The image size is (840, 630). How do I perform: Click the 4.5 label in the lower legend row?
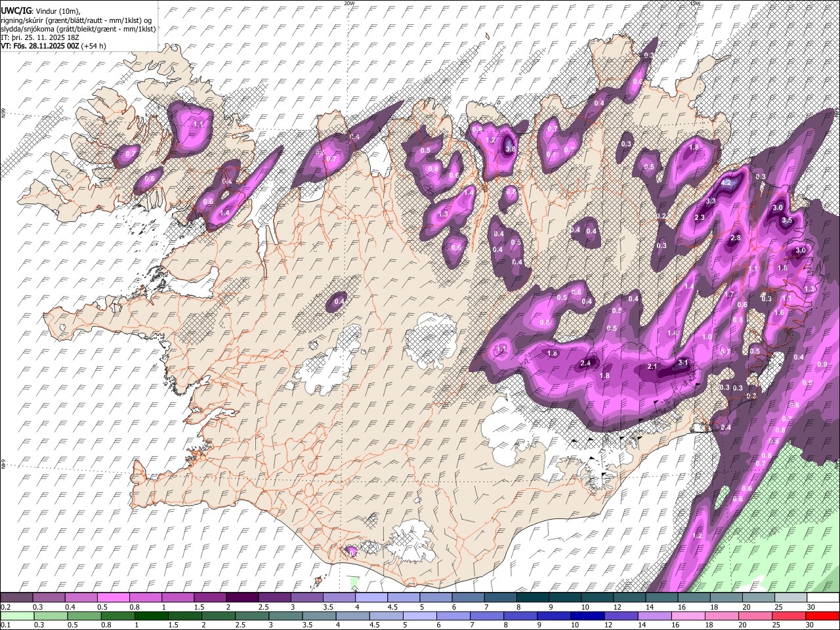(374, 625)
